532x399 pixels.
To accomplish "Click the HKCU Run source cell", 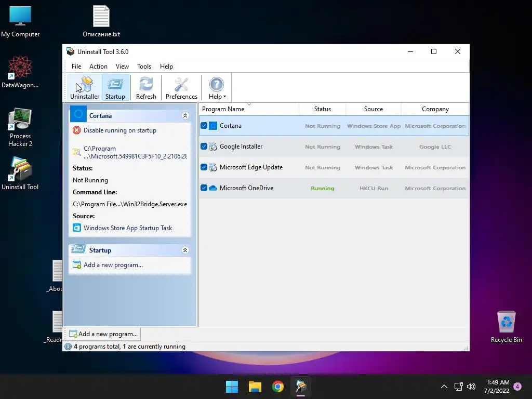I will [x=374, y=188].
